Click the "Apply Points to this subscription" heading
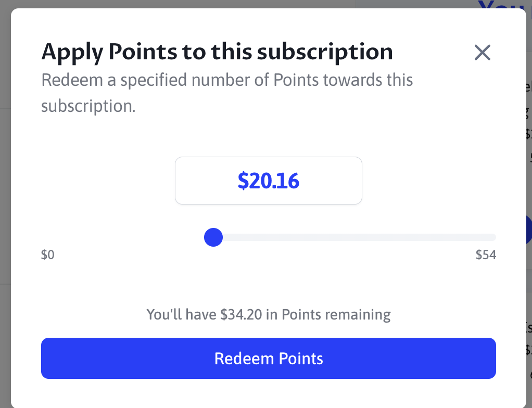The image size is (532, 408). click(217, 52)
